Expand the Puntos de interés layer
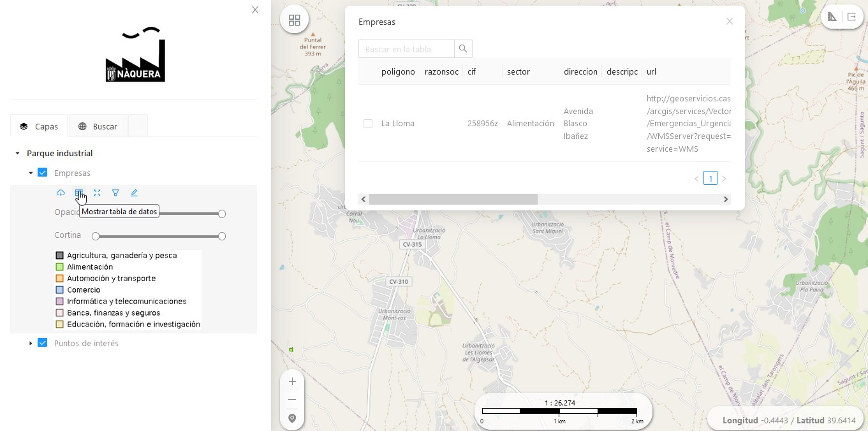The image size is (868, 431). click(31, 343)
